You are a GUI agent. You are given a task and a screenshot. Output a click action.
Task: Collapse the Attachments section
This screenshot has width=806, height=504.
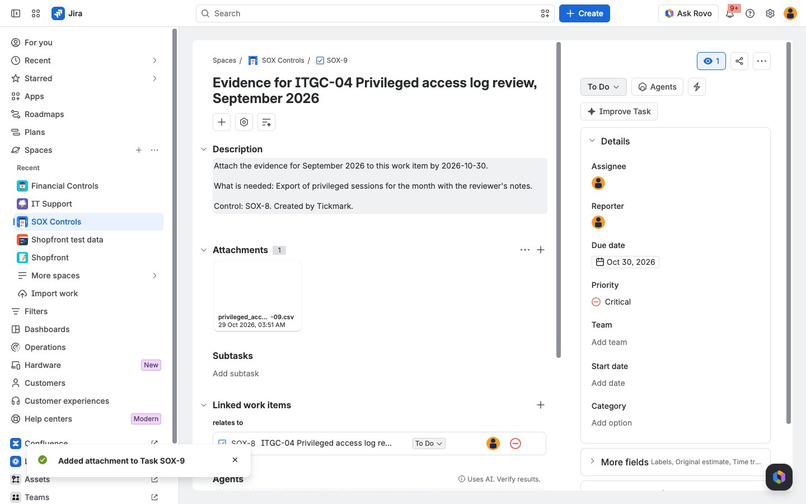pos(204,250)
